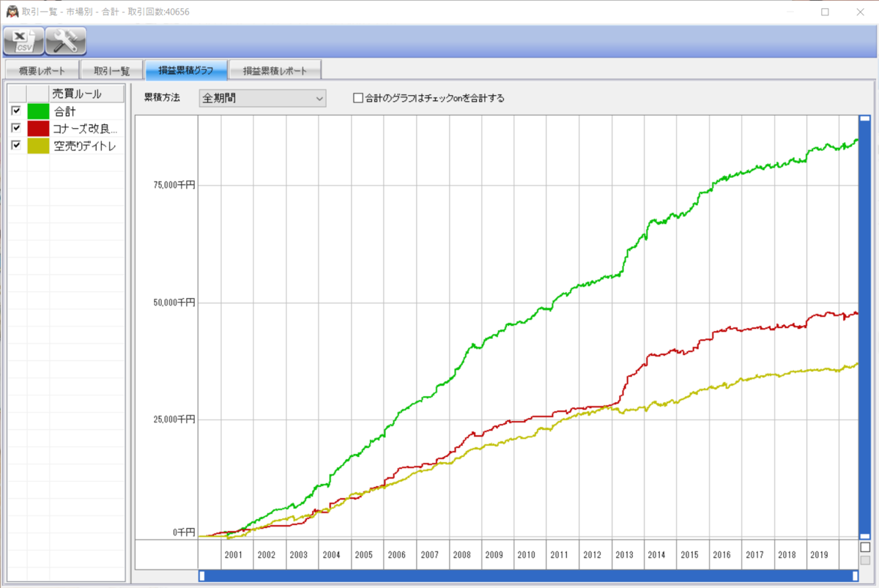Click the application icon in title bar
Viewport: 879px width, 588px height.
(x=12, y=12)
